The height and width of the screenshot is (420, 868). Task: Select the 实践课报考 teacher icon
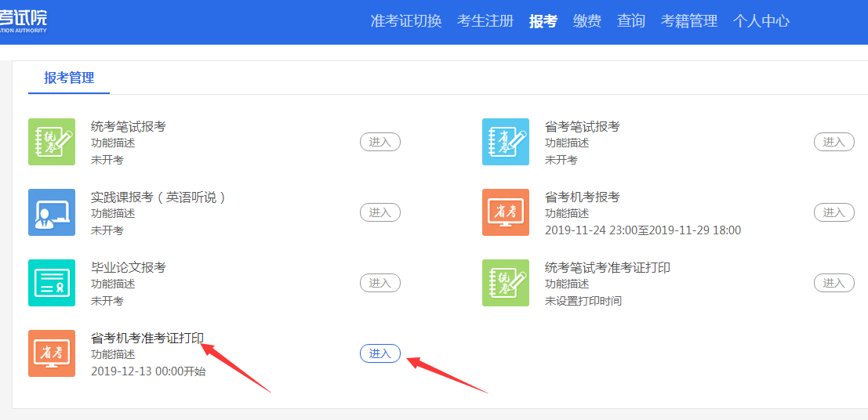pyautogui.click(x=52, y=212)
